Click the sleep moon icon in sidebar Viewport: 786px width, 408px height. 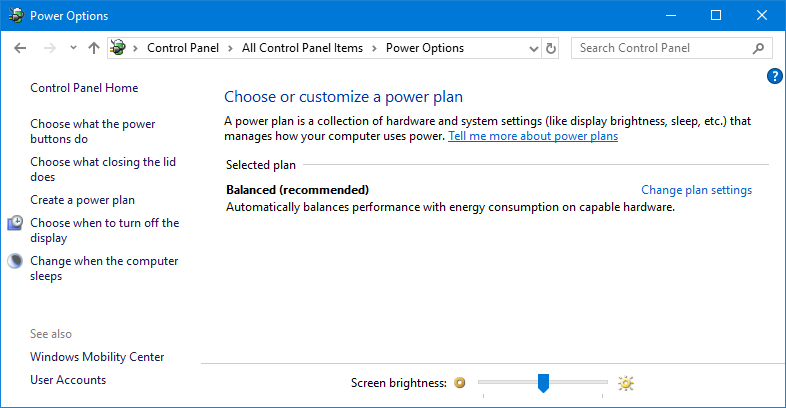(x=15, y=261)
